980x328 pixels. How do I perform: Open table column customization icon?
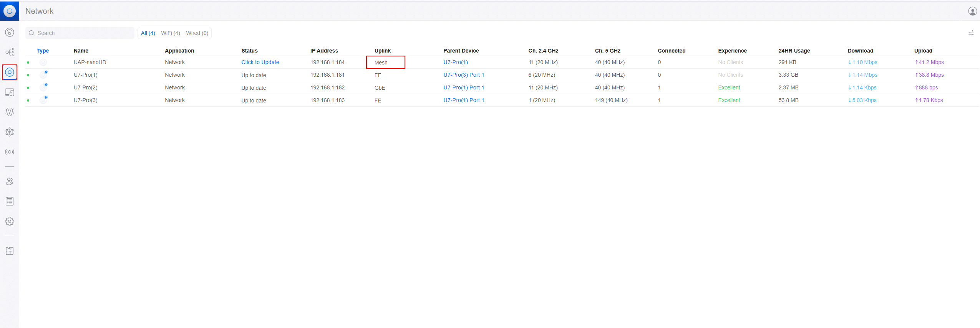click(x=971, y=33)
